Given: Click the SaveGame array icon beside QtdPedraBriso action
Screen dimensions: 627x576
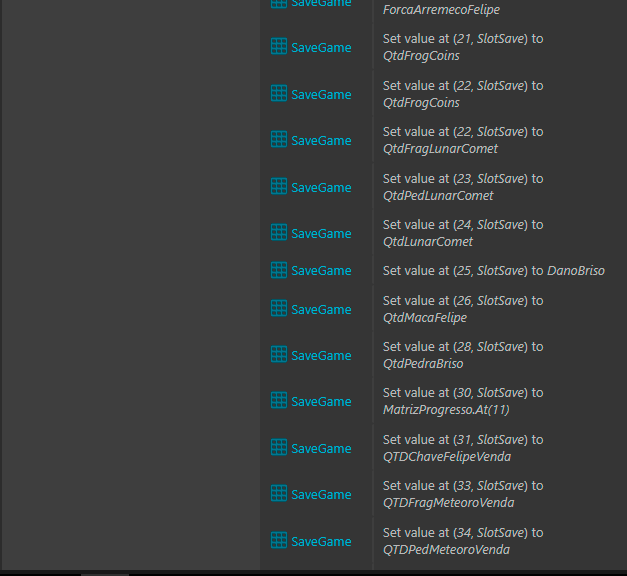Looking at the screenshot, I should point(279,354).
